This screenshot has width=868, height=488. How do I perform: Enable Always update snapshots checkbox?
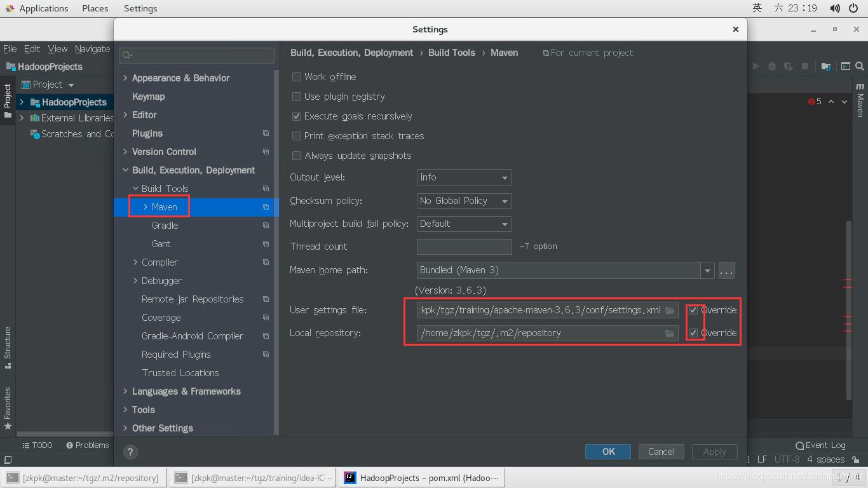[x=296, y=156]
